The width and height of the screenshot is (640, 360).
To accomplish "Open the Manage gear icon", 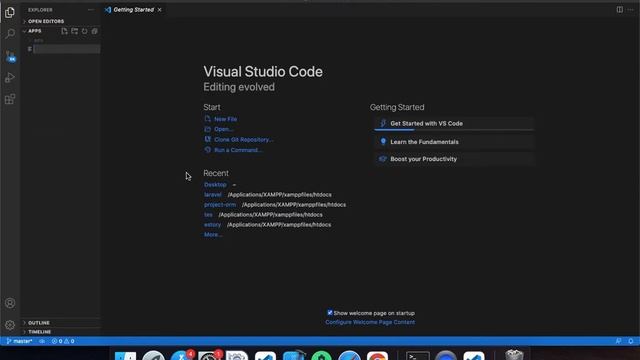I will pyautogui.click(x=10, y=325).
